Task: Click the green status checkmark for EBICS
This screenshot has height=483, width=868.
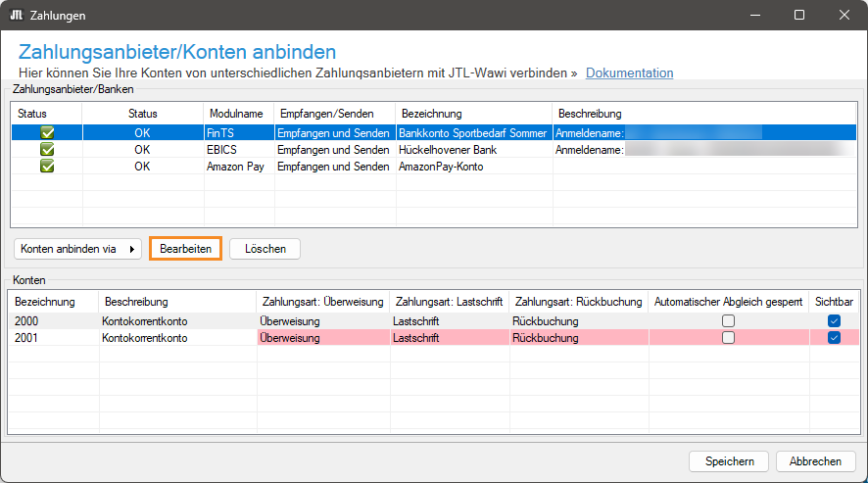Action: click(x=46, y=150)
